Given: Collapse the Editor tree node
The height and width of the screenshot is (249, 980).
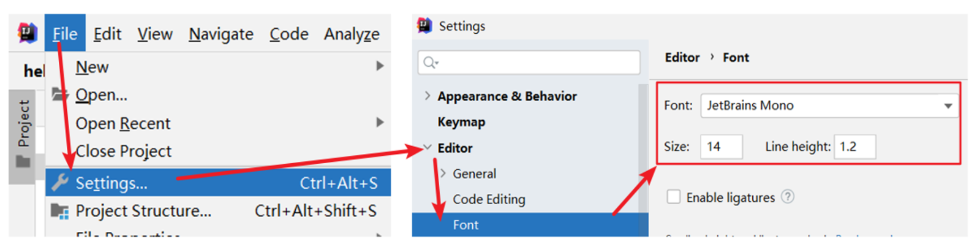Looking at the screenshot, I should (x=428, y=148).
